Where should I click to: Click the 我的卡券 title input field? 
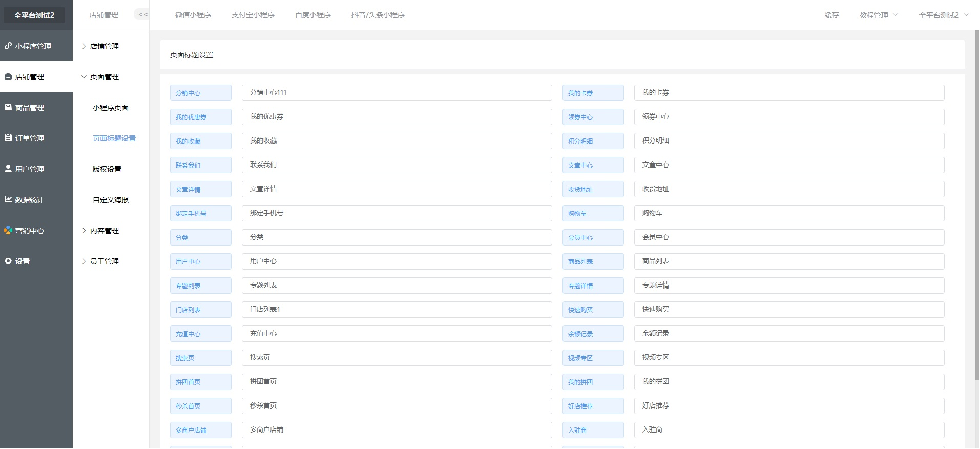(789, 93)
